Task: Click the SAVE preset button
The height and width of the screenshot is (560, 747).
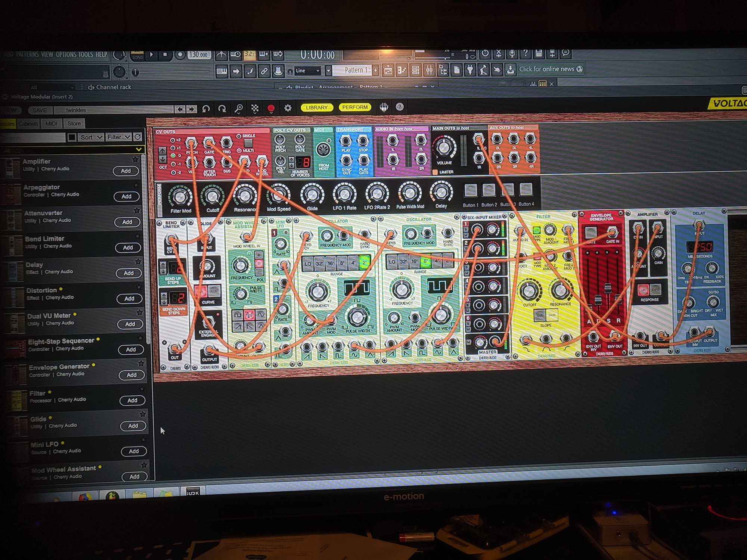Action: [40, 111]
